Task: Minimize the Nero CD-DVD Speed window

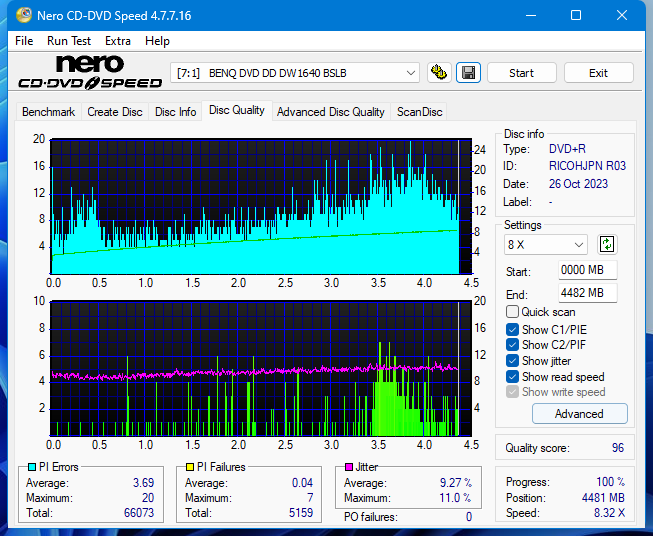Action: coord(531,15)
